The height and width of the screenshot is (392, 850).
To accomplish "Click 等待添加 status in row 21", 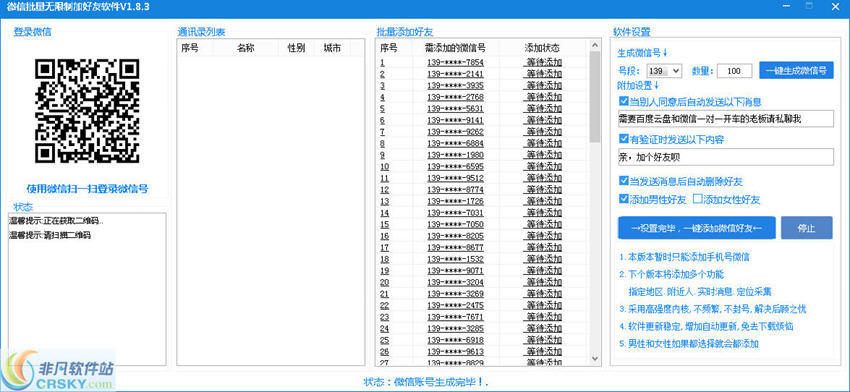I will 543,294.
